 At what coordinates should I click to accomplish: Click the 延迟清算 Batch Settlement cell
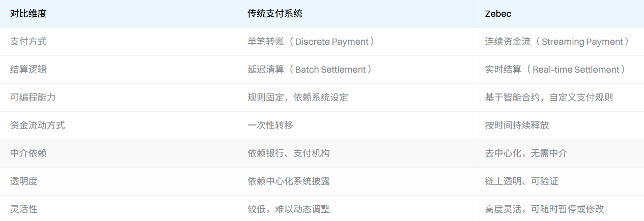[310, 70]
